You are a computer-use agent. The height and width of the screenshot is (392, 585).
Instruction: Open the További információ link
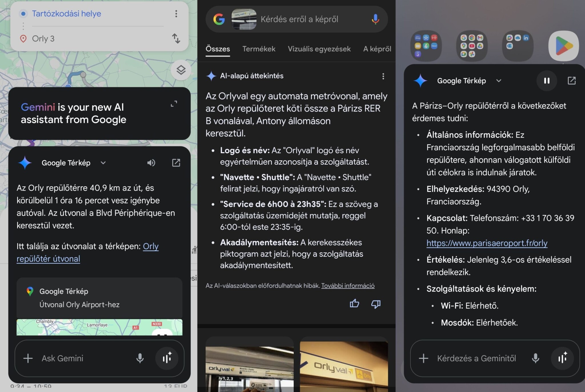click(x=348, y=286)
